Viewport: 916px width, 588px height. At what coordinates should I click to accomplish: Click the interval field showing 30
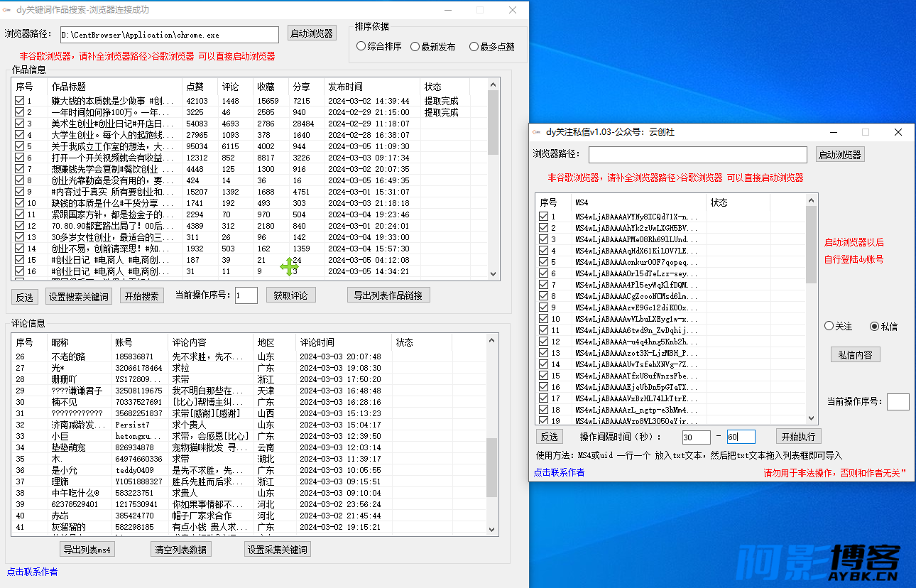(696, 437)
